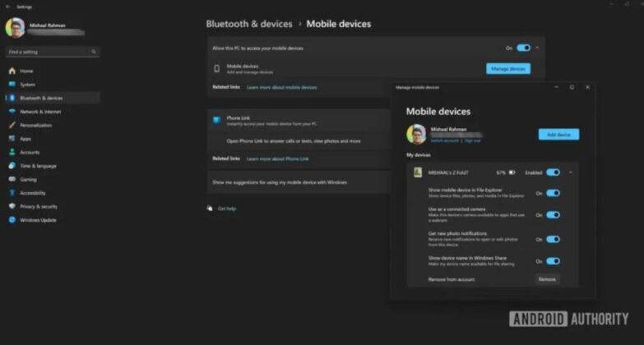The width and height of the screenshot is (644, 345).
Task: Open the System settings page
Action: 53,85
